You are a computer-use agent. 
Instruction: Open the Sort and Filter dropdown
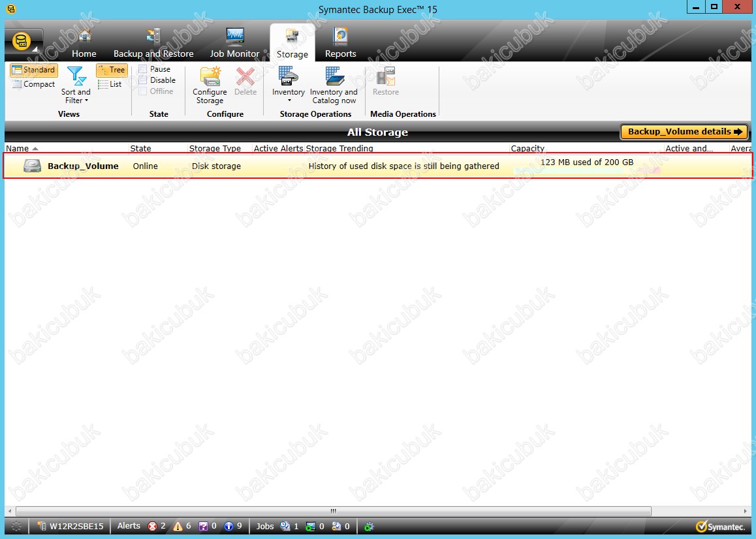point(76,85)
